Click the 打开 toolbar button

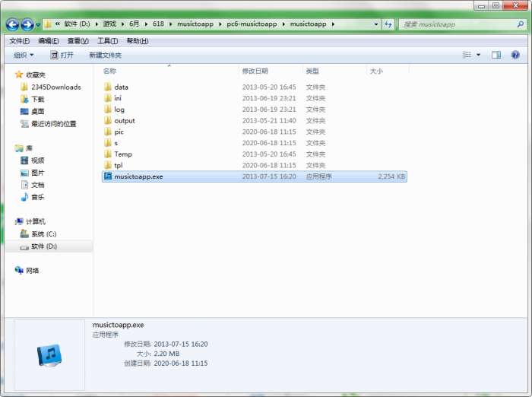point(62,55)
